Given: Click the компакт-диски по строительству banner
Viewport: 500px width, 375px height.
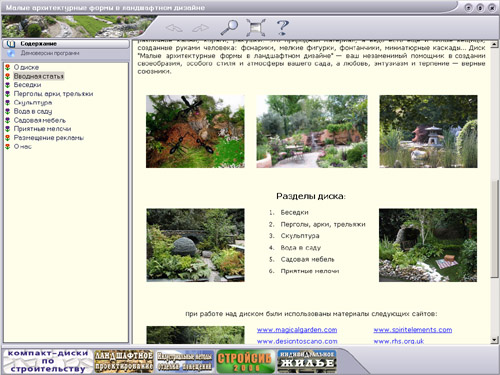Looking at the screenshot, I should (48, 361).
